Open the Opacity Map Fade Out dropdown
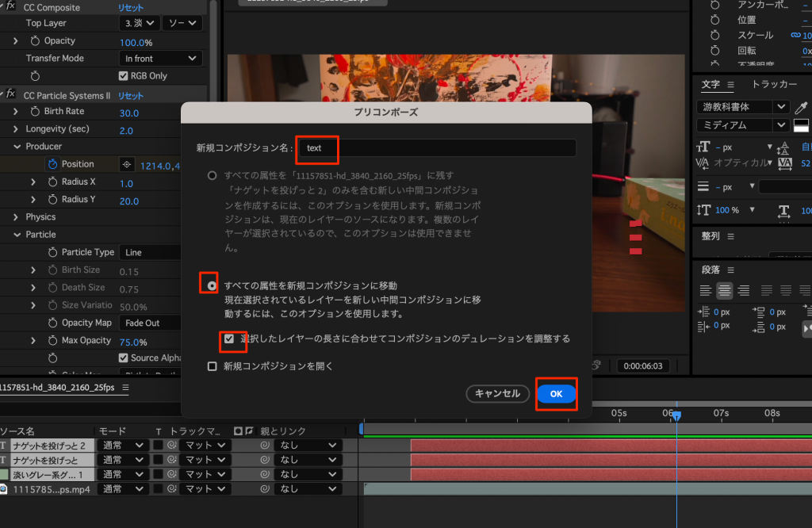 [151, 323]
